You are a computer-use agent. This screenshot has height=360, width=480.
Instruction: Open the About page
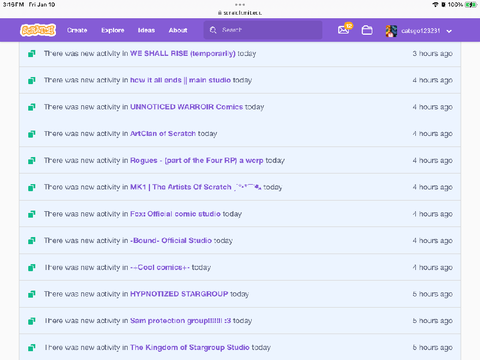178,30
